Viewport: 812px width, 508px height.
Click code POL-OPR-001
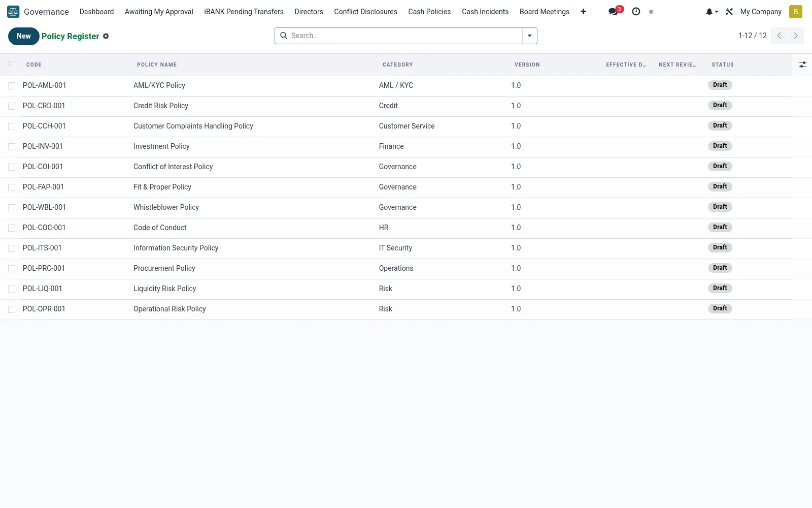[x=44, y=309]
